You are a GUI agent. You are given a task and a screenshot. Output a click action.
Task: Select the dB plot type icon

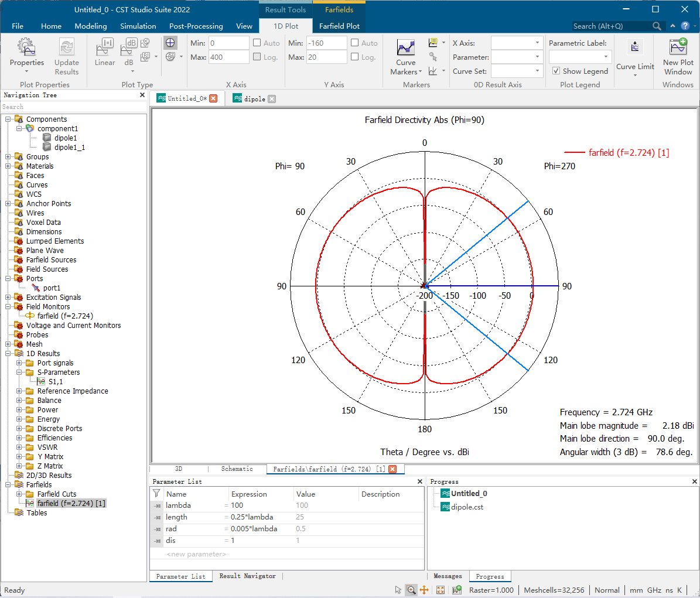coord(129,47)
